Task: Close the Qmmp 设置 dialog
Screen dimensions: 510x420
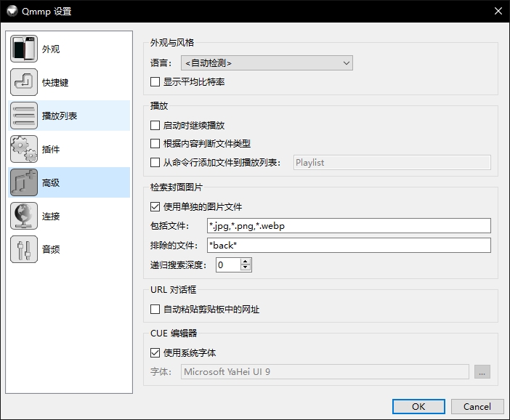Action: pos(498,11)
